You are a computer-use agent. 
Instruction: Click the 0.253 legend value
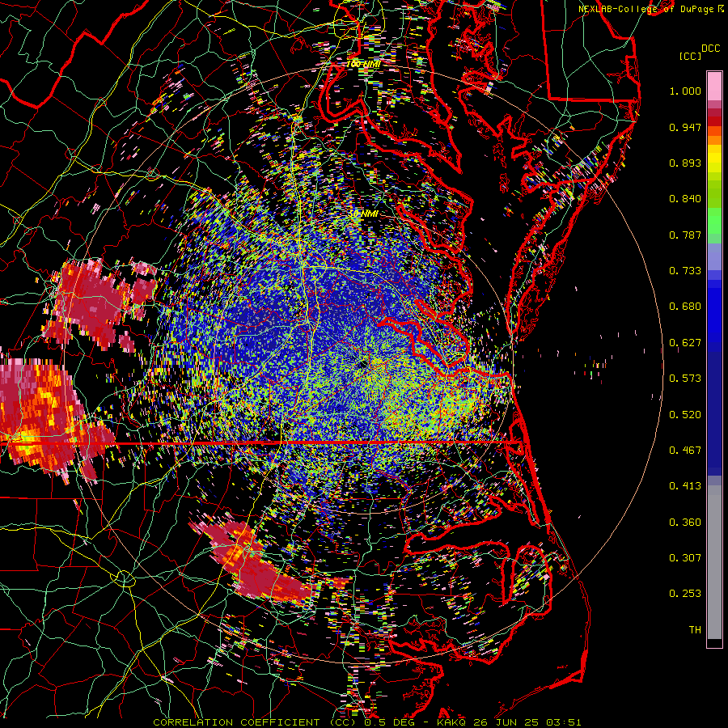click(x=685, y=594)
